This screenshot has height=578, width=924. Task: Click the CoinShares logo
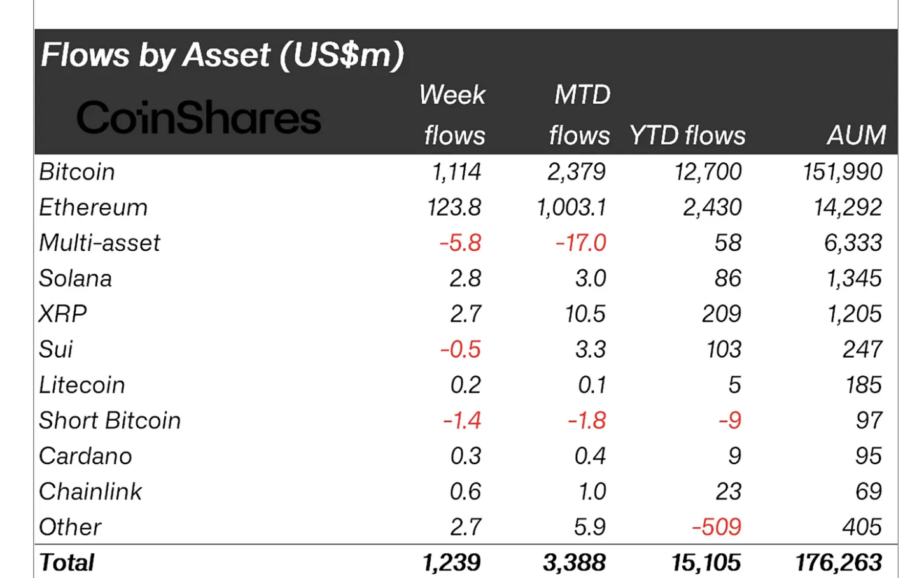(x=199, y=118)
